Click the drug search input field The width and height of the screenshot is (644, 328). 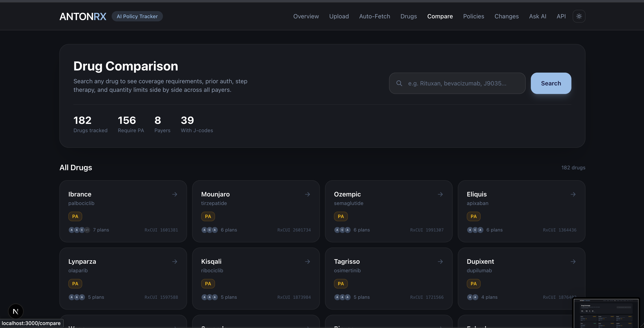click(463, 83)
